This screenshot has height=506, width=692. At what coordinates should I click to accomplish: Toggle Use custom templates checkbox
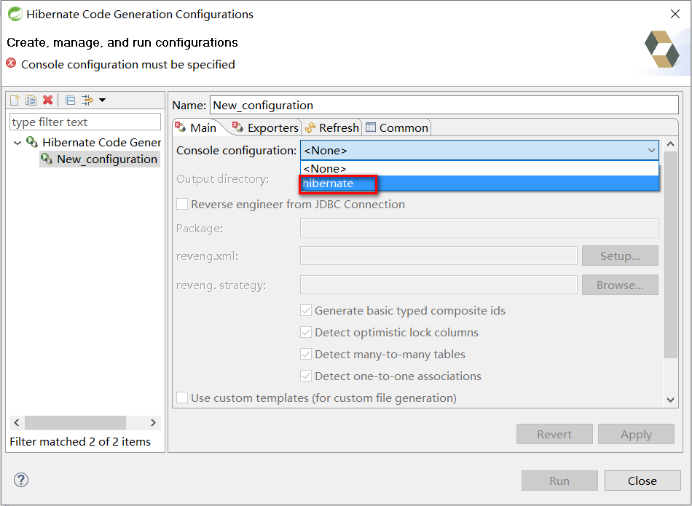[182, 398]
